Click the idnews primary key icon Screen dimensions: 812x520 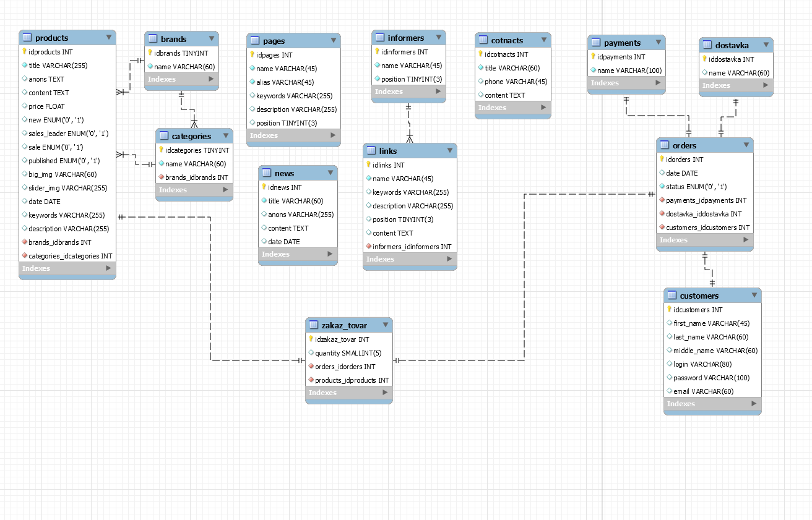pyautogui.click(x=264, y=187)
